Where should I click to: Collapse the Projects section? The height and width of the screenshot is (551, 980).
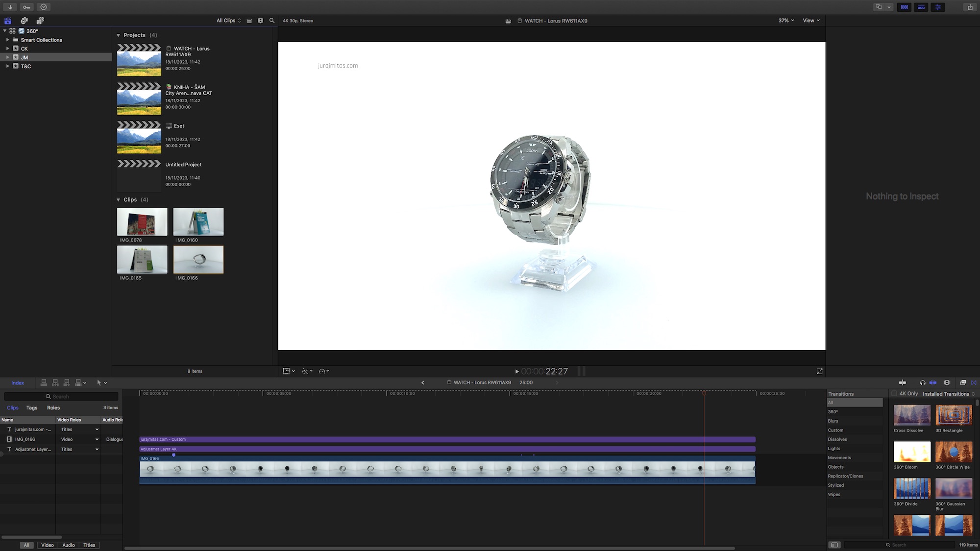pyautogui.click(x=118, y=35)
